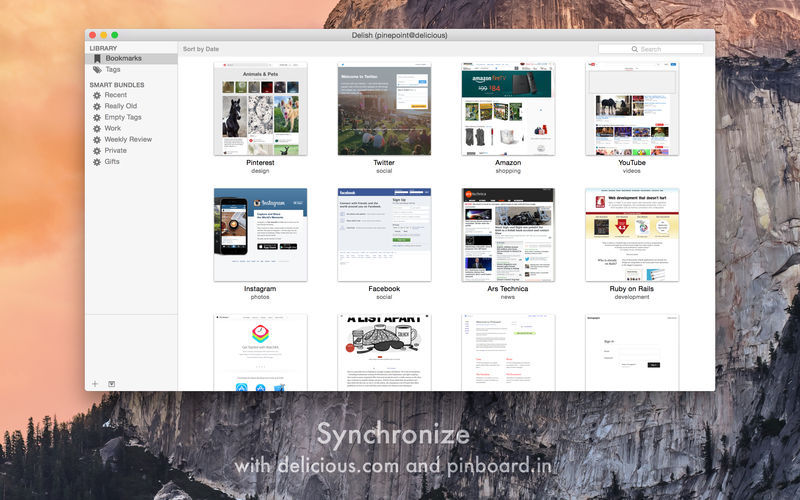Click the gear icon next to Gifts

coord(97,161)
